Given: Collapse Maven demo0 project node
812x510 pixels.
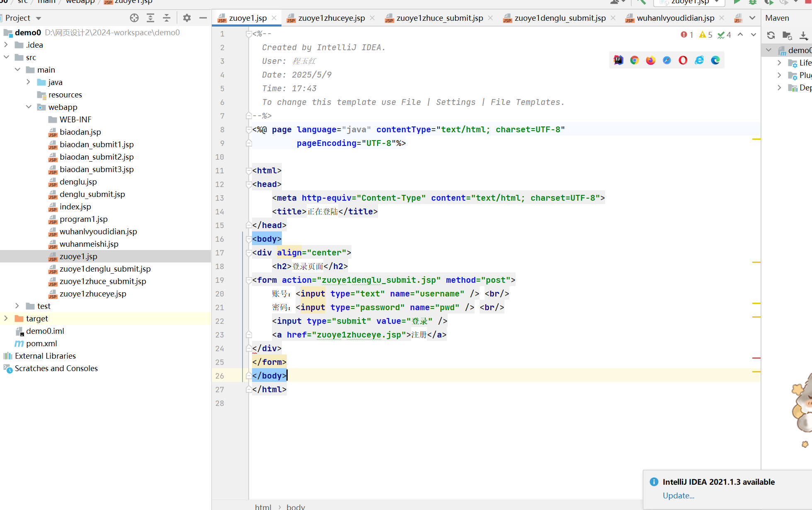Looking at the screenshot, I should tap(769, 50).
